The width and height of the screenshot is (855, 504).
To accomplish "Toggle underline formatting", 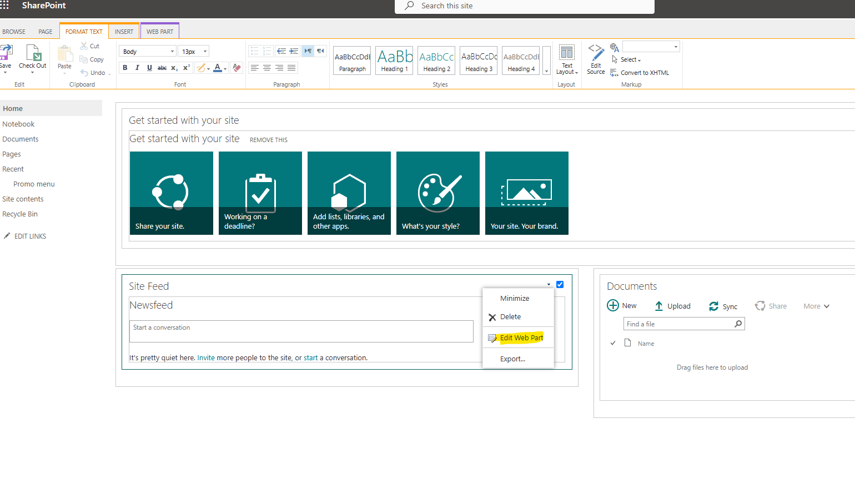I will tap(149, 68).
